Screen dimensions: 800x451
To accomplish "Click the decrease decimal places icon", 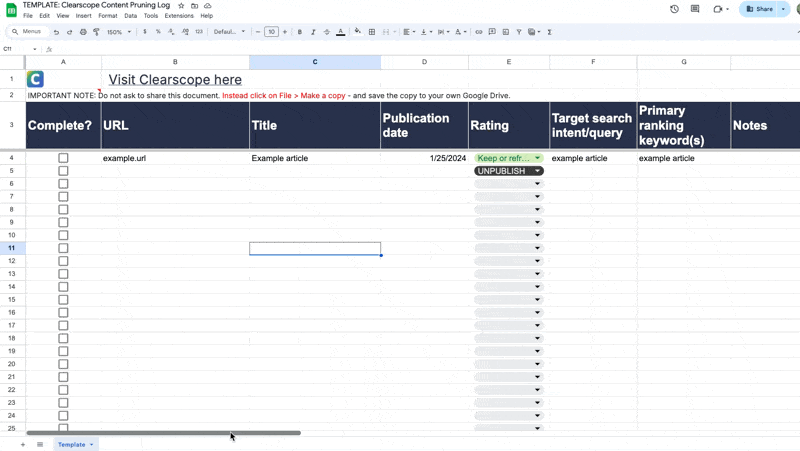I will point(171,32).
